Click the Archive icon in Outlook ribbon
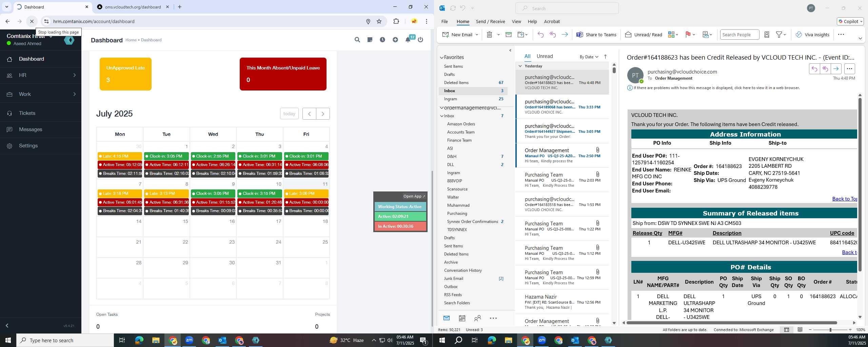 [x=508, y=35]
